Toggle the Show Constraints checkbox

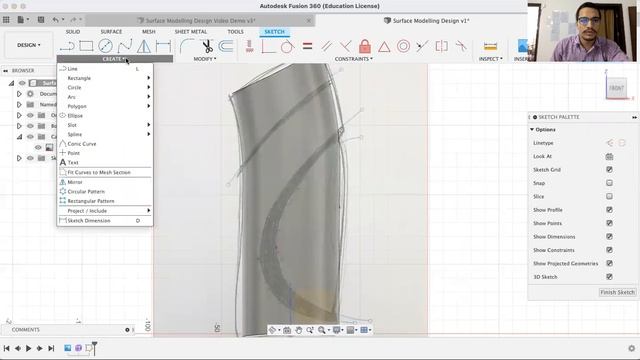pyautogui.click(x=609, y=250)
